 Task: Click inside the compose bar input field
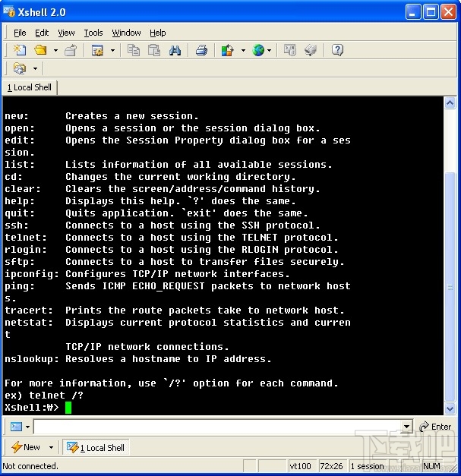click(218, 427)
